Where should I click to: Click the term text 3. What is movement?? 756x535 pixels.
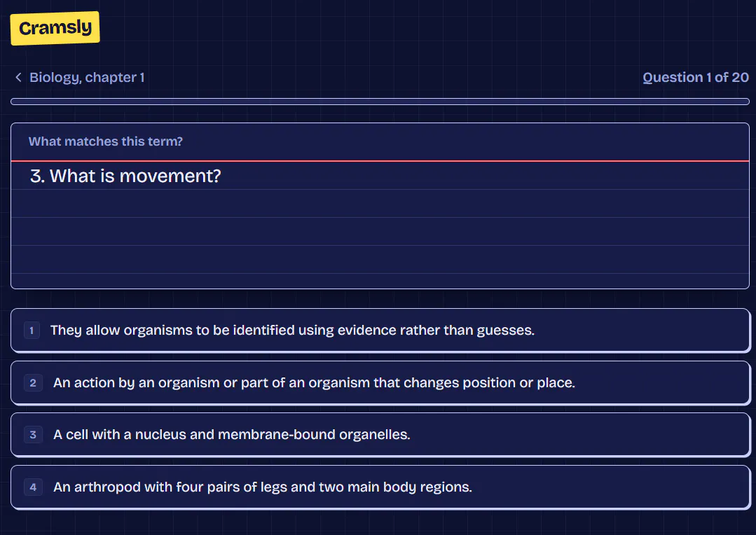pyautogui.click(x=125, y=176)
